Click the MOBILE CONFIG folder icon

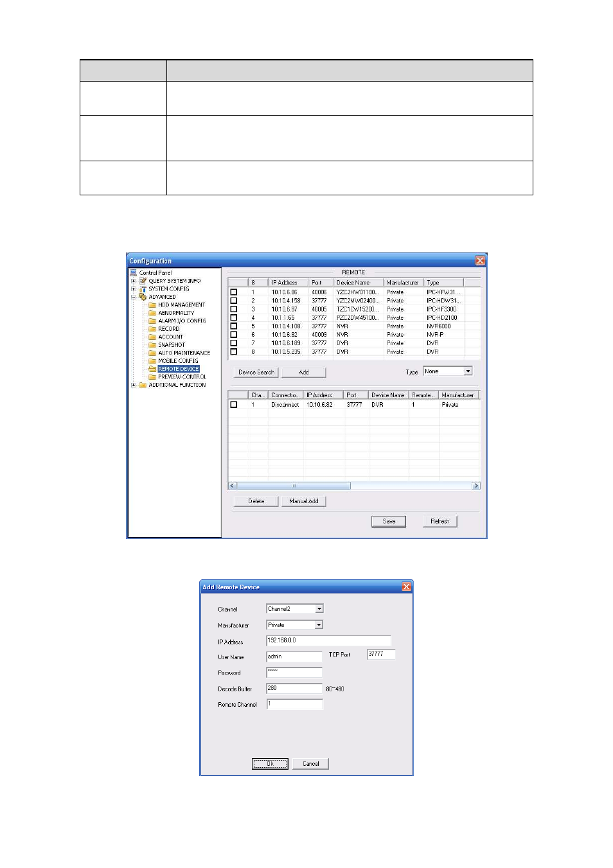tap(152, 360)
